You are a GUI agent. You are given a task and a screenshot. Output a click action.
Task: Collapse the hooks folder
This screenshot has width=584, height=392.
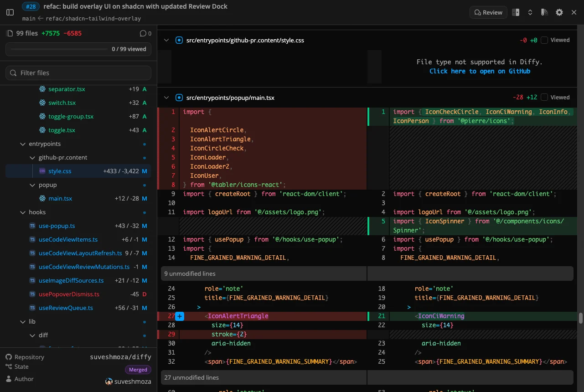pos(23,212)
